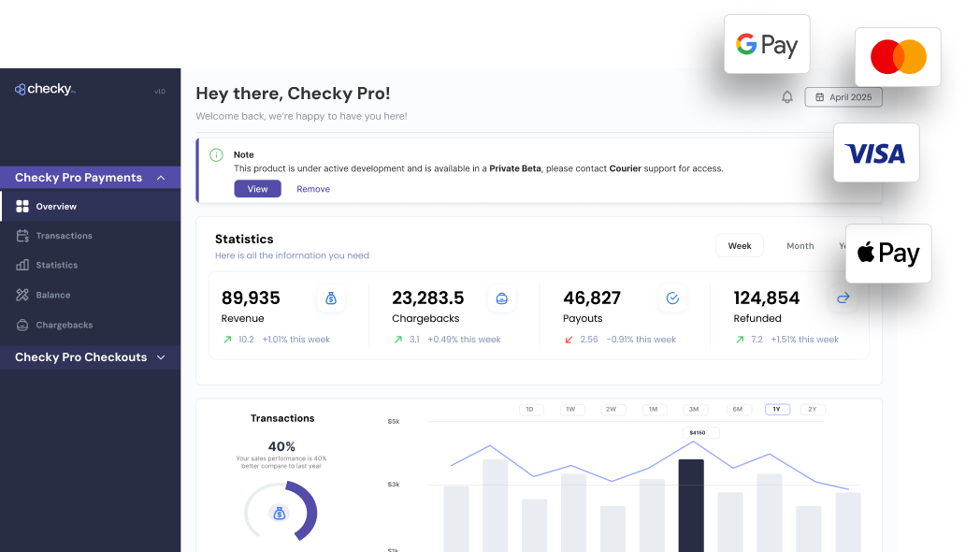The height and width of the screenshot is (552, 980).
Task: Click the 46,827 payouts value
Action: [592, 298]
